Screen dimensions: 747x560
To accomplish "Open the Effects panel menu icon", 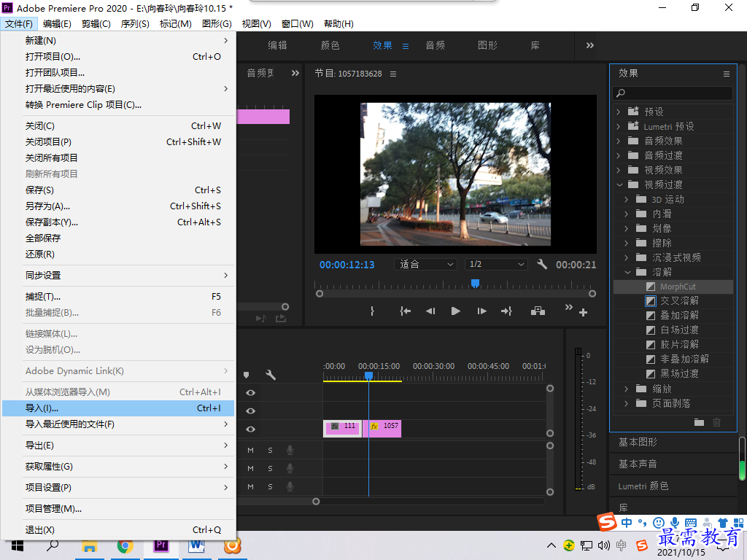I will click(x=726, y=74).
